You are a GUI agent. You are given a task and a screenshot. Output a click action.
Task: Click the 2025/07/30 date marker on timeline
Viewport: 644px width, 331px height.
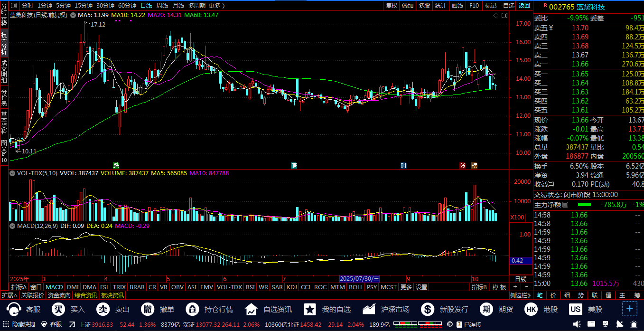pos(360,279)
